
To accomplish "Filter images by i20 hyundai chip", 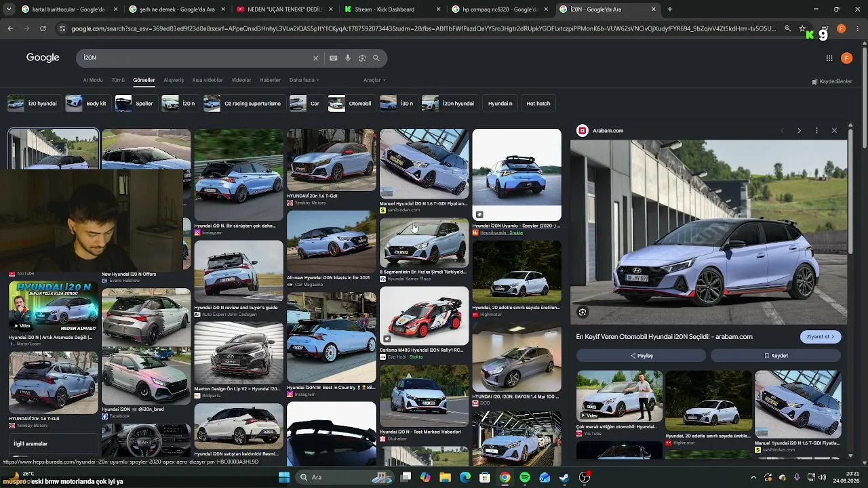I will (x=34, y=104).
